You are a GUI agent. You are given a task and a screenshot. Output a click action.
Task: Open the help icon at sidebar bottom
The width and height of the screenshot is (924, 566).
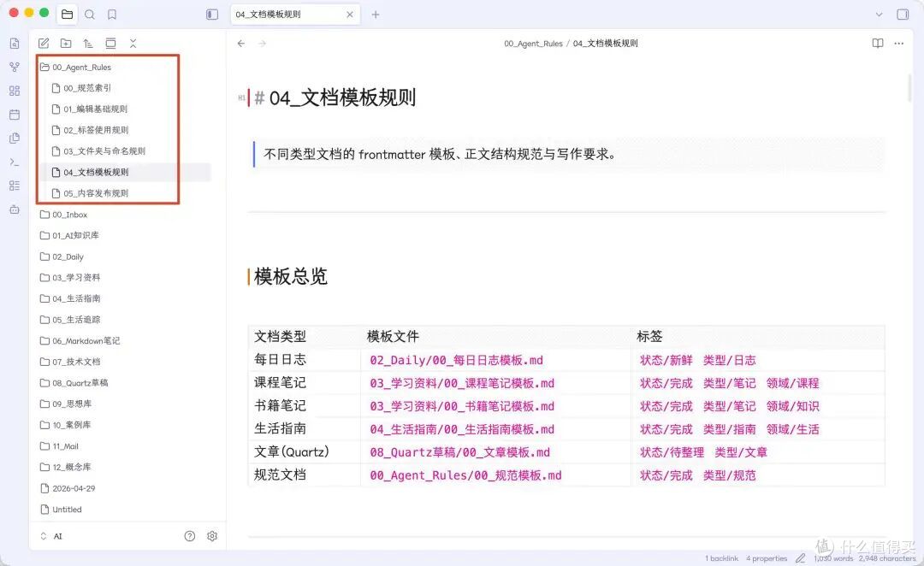pos(190,536)
